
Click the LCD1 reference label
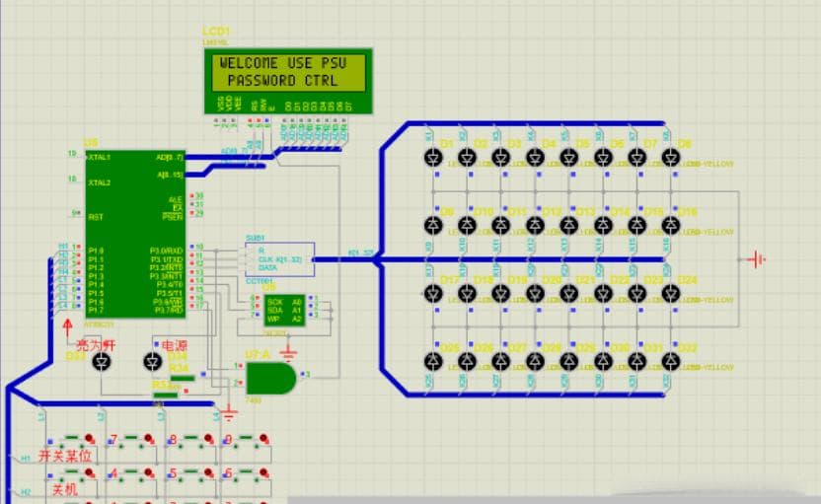coord(216,32)
